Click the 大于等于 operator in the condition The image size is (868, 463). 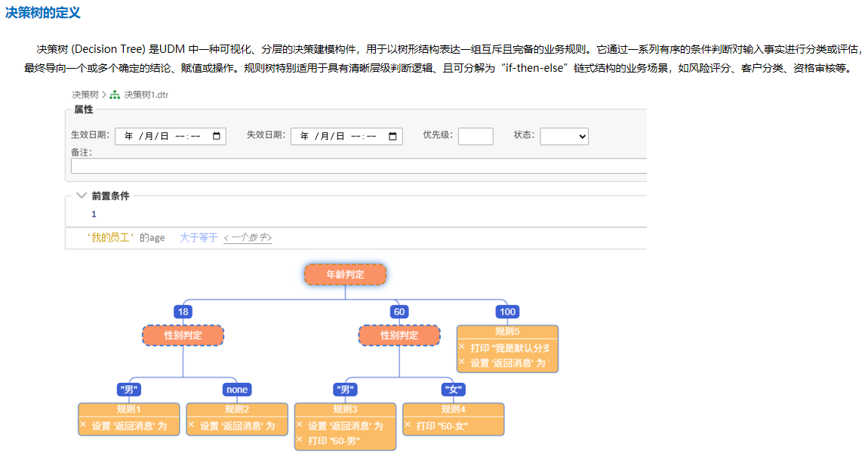[x=199, y=238]
